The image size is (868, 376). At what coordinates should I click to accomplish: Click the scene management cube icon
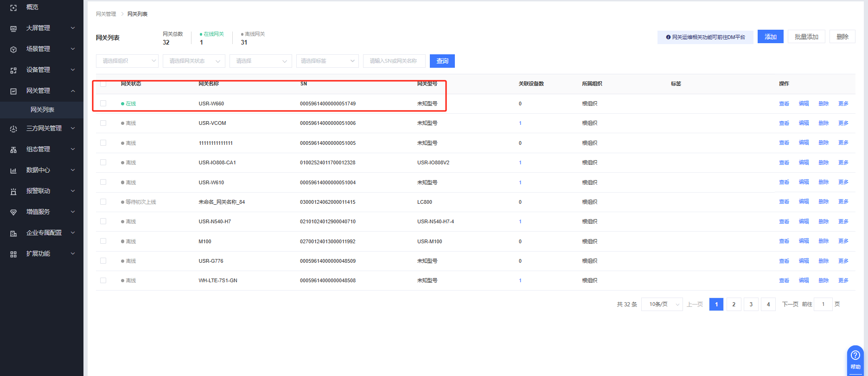13,49
